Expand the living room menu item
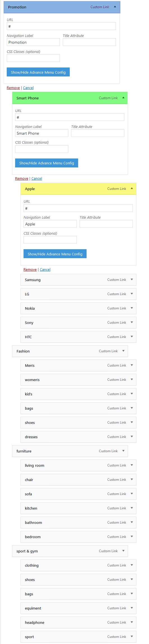Image resolution: width=149 pixels, height=644 pixels. [x=132, y=465]
